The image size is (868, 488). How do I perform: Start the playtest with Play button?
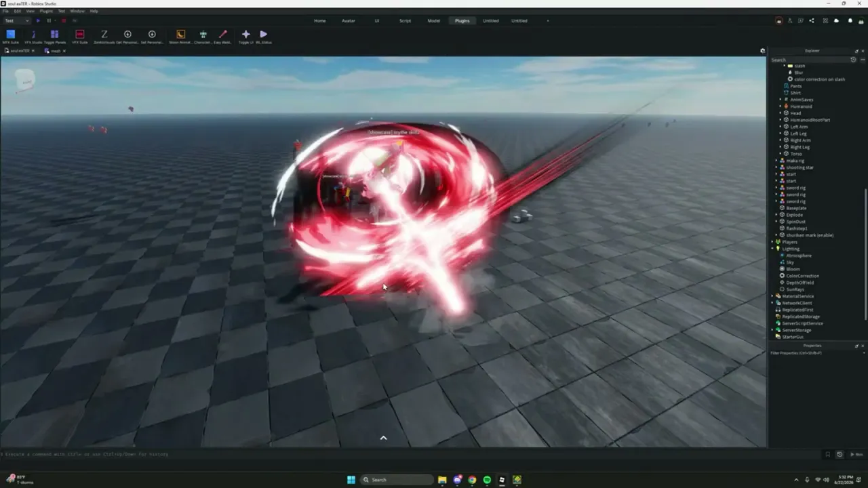point(38,20)
